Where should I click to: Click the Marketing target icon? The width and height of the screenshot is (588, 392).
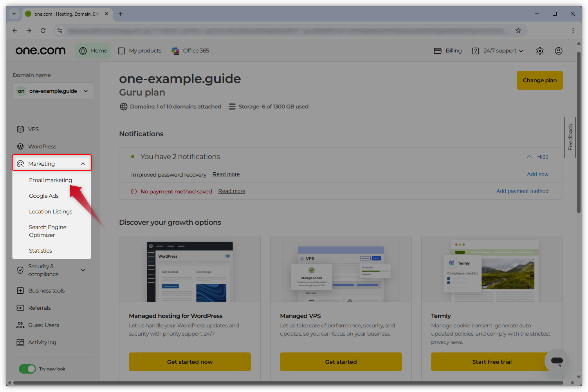(x=20, y=164)
